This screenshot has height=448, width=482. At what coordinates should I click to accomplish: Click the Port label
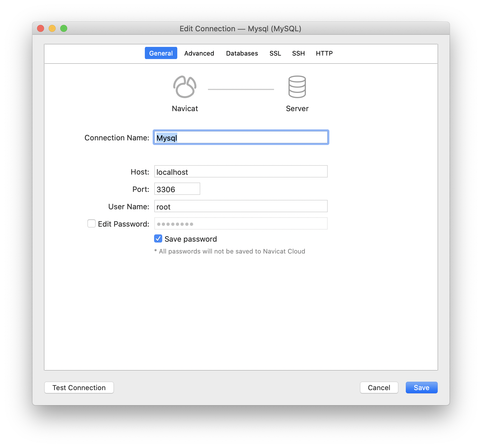tap(141, 189)
